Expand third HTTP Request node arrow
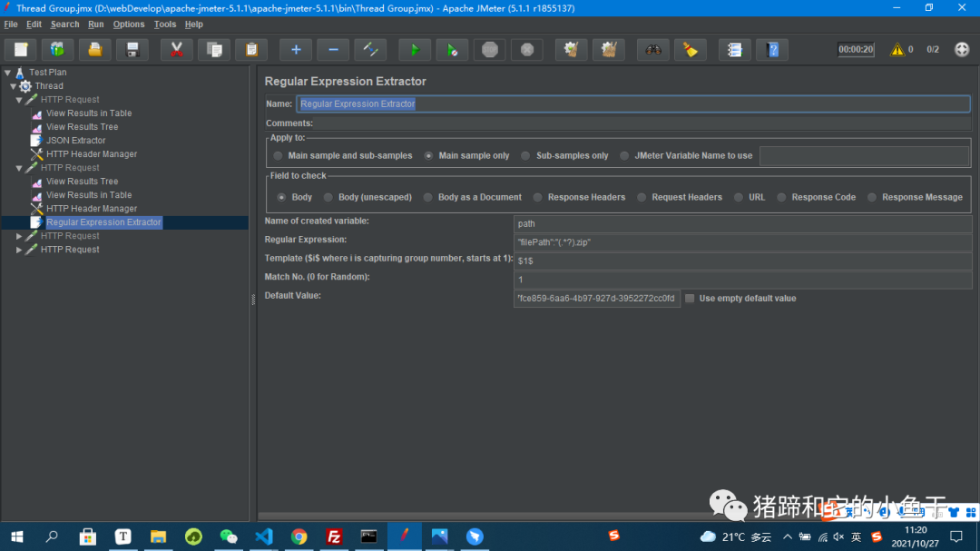 coord(19,236)
